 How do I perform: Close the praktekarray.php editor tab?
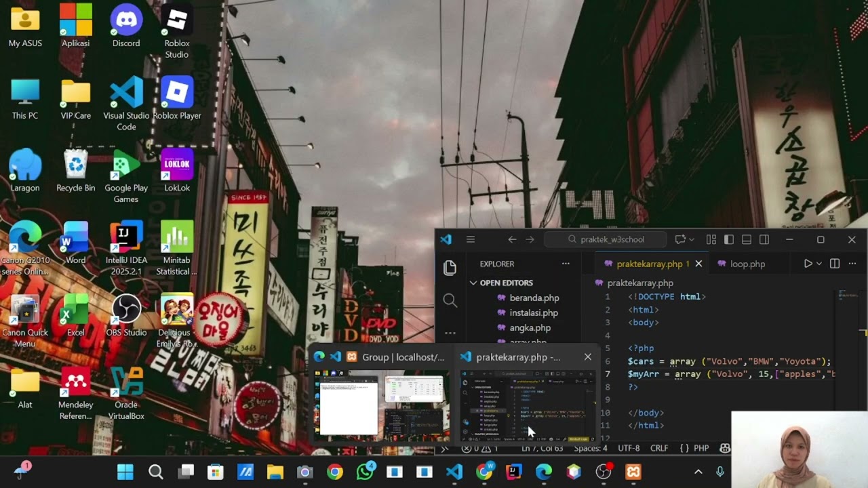(698, 264)
